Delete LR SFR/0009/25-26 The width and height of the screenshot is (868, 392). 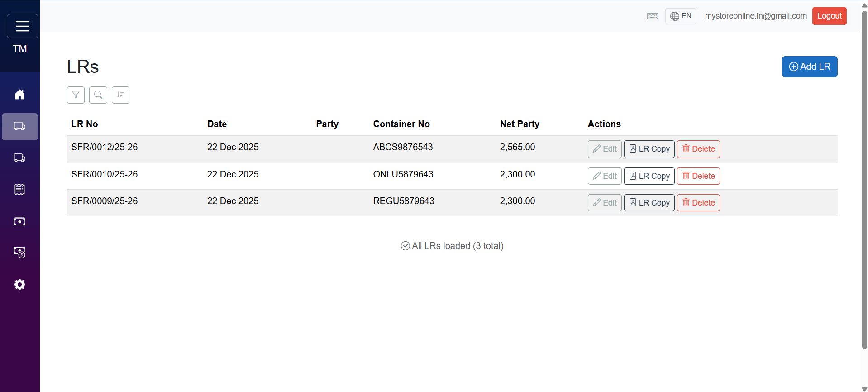click(x=698, y=203)
